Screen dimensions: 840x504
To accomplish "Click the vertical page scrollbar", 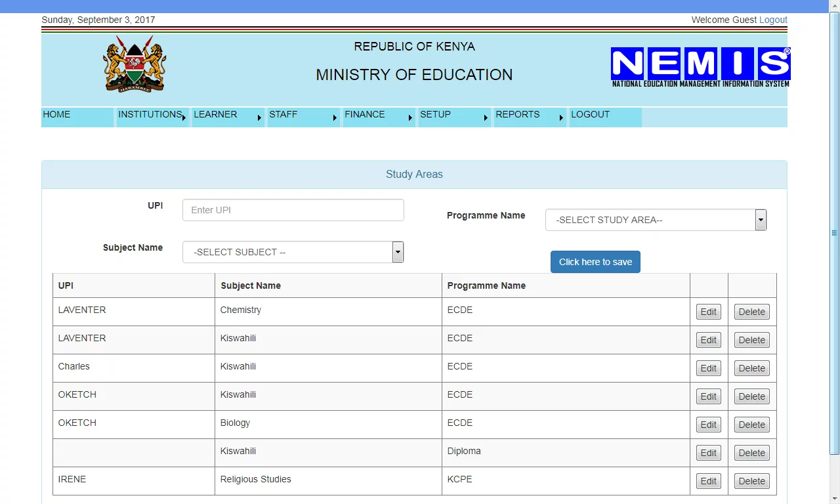I will (834, 233).
